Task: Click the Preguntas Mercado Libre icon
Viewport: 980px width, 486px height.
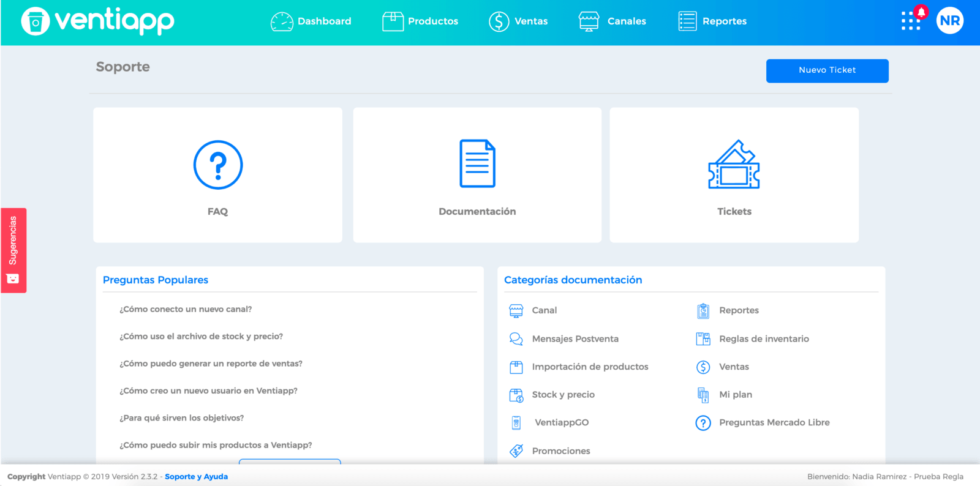Action: tap(703, 423)
